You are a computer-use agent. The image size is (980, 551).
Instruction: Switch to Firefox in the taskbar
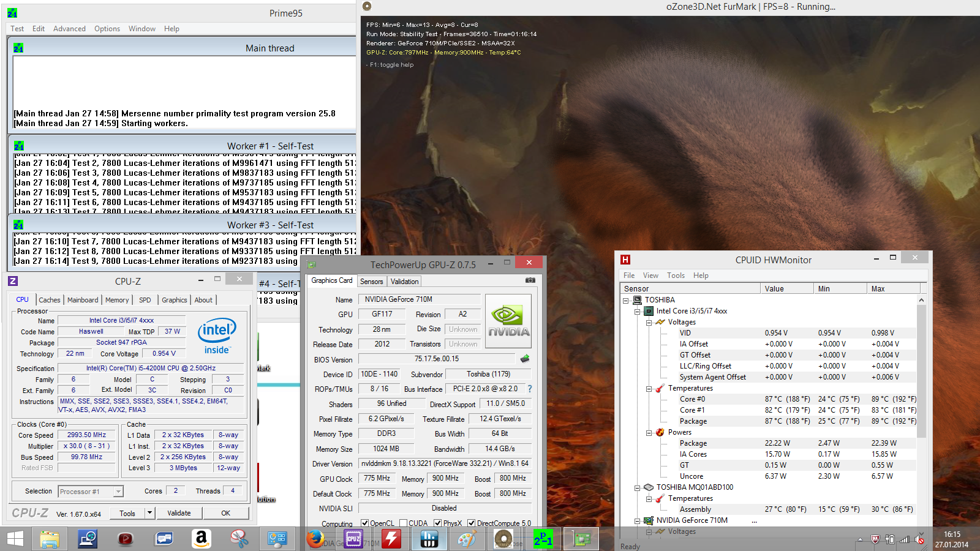tap(315, 539)
